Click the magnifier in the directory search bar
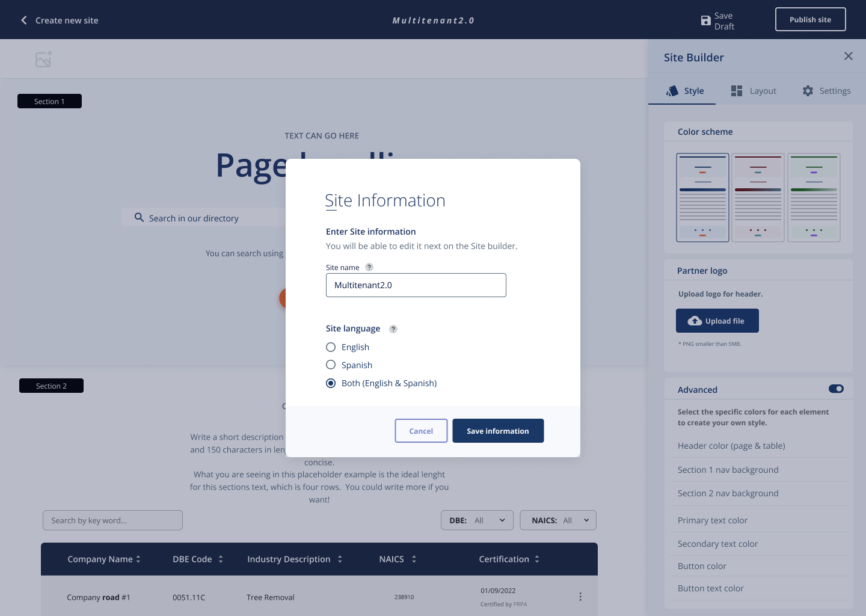Screen dimensions: 866x616 [139, 217]
